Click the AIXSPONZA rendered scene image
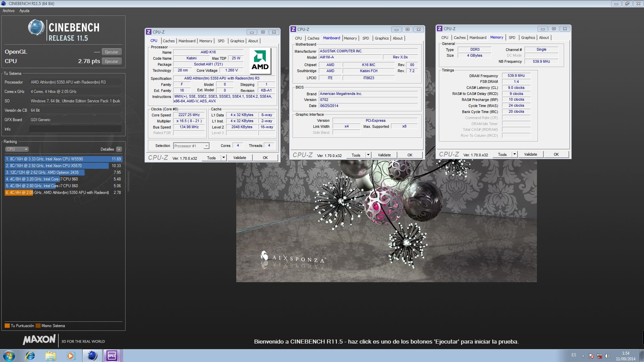The width and height of the screenshot is (644, 362). tap(386, 221)
